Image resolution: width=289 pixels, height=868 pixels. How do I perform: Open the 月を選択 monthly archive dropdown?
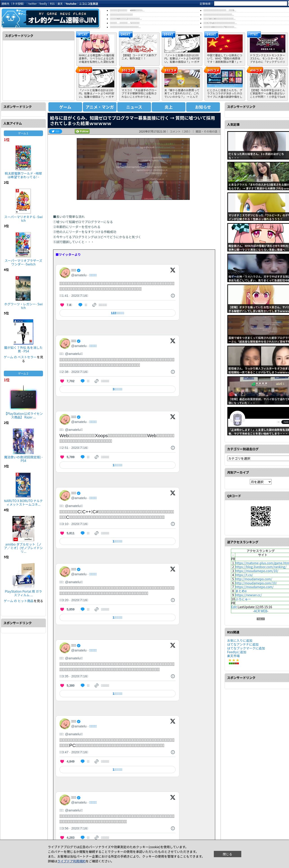click(260, 482)
